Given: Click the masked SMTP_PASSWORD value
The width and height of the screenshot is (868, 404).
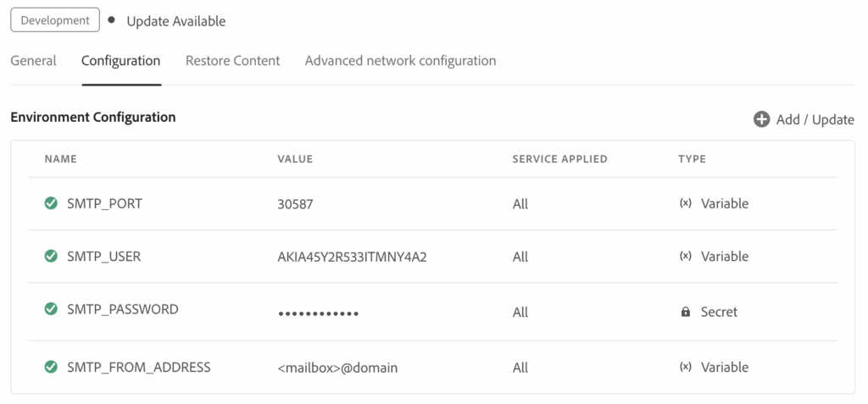Looking at the screenshot, I should click(319, 313).
